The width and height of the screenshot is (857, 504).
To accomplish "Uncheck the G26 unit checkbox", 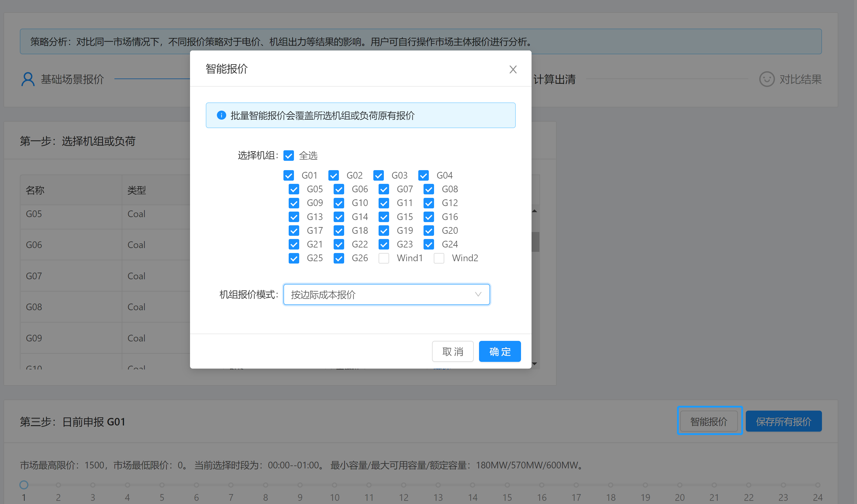I will click(x=339, y=258).
